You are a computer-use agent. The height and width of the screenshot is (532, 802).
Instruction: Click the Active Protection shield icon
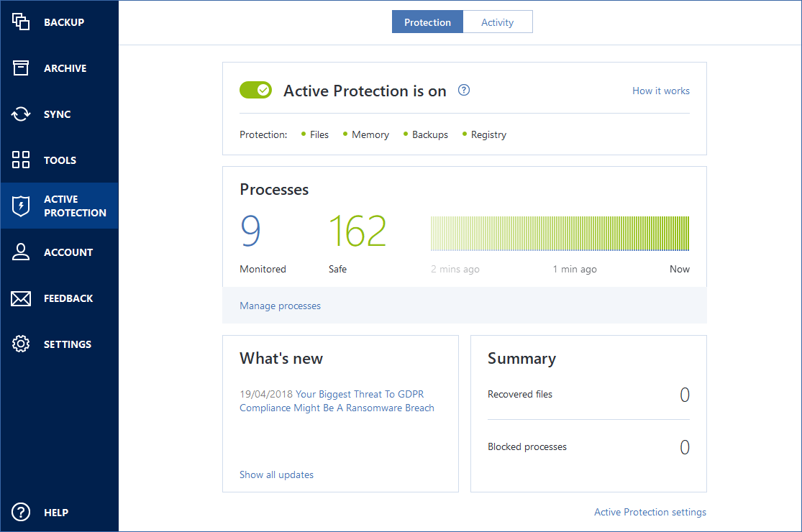click(x=21, y=206)
